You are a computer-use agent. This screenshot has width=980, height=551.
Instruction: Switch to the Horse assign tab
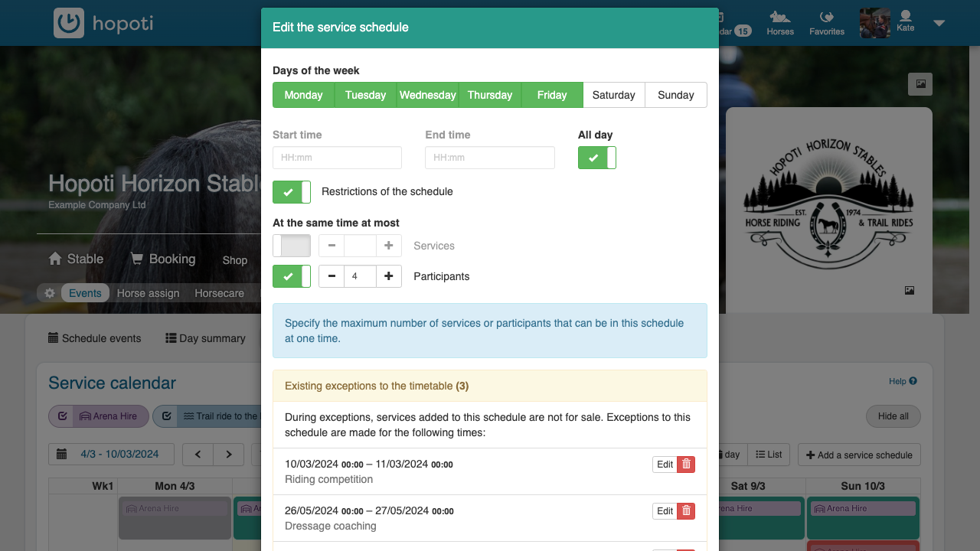coord(148,293)
